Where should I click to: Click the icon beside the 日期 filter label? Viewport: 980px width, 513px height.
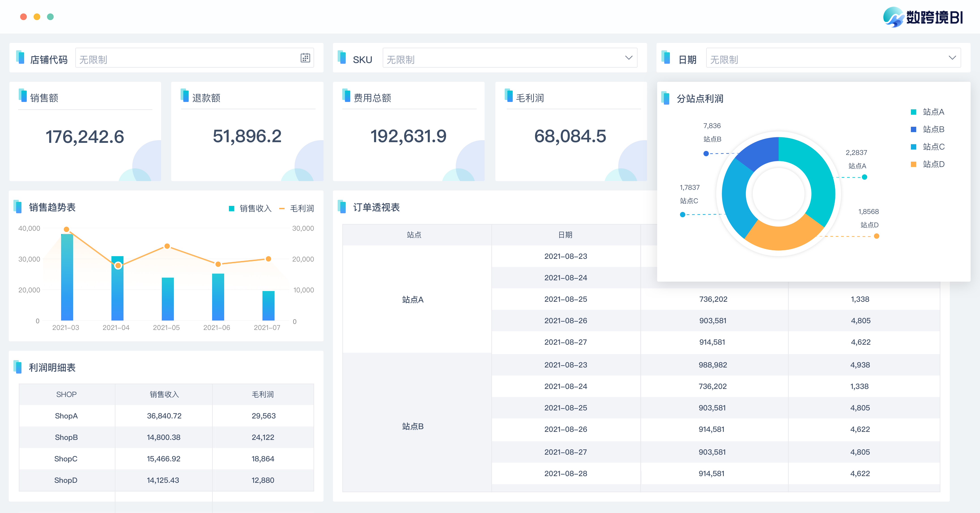click(x=665, y=57)
